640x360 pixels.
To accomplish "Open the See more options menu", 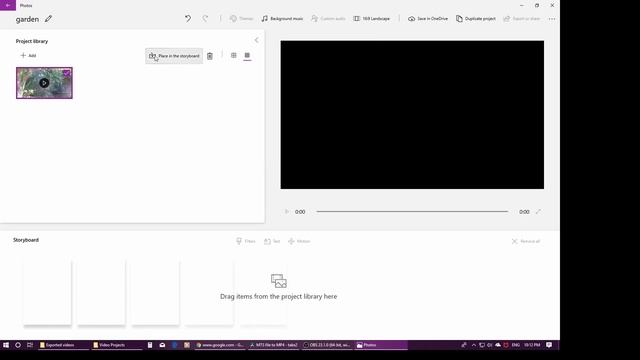I will tap(552, 19).
